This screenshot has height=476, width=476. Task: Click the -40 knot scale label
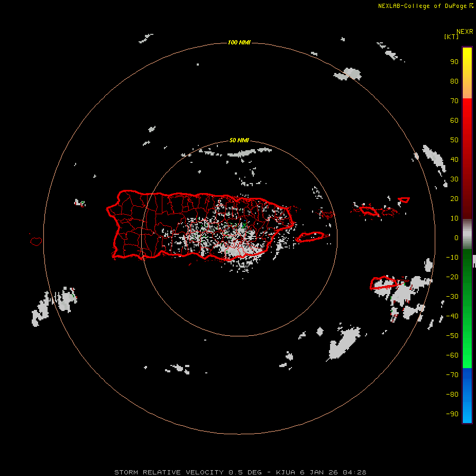tap(452, 316)
